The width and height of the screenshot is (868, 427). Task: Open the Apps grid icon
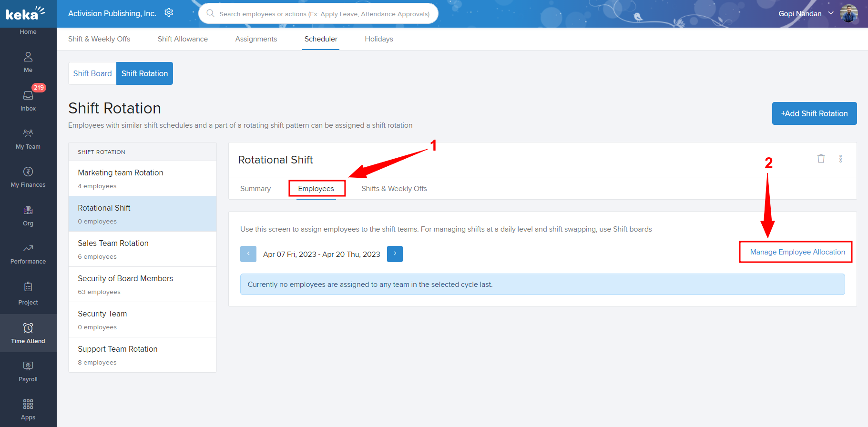28,405
